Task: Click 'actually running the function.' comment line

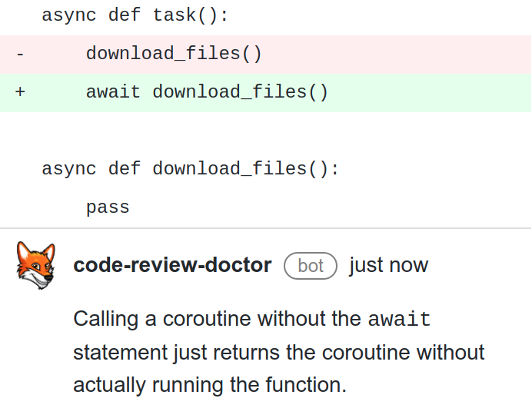Action: pyautogui.click(x=210, y=385)
